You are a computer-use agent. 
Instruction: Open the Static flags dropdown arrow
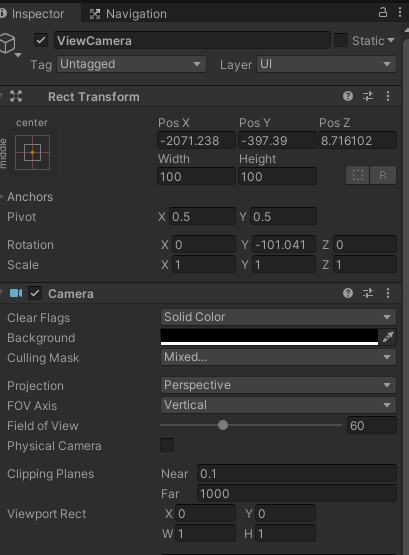pyautogui.click(x=391, y=40)
